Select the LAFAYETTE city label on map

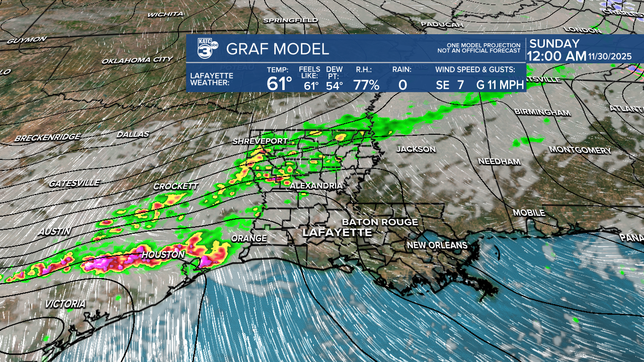(x=337, y=232)
